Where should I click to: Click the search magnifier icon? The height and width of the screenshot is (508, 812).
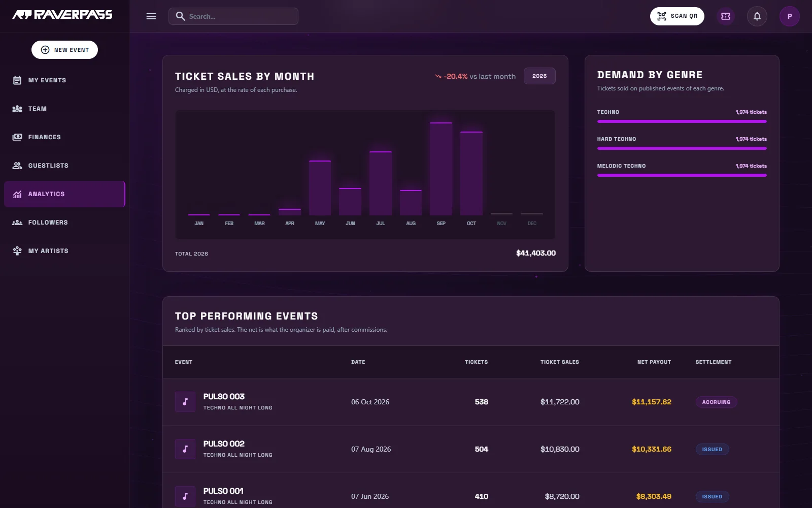180,16
